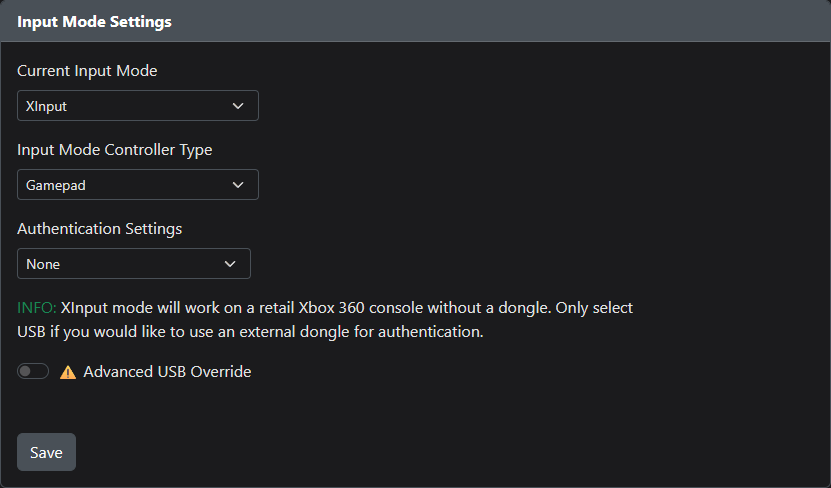The image size is (831, 488).
Task: Click the Save button
Action: click(46, 452)
